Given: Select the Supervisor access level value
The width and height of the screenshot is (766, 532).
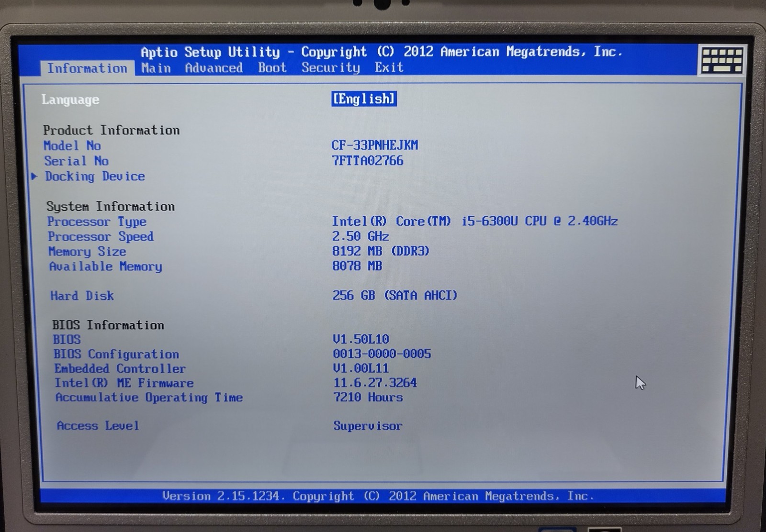Looking at the screenshot, I should tap(368, 426).
